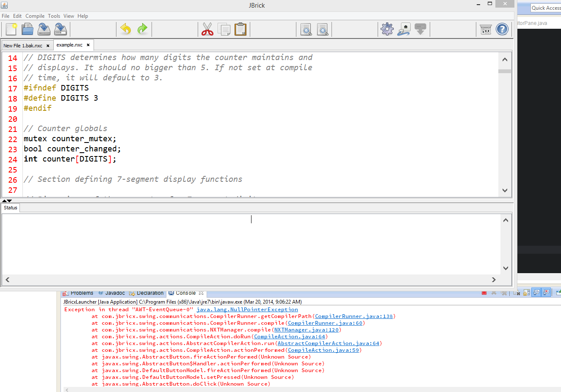Clear the Eclipse console with clear icon
The height and width of the screenshot is (392, 561).
click(x=517, y=293)
